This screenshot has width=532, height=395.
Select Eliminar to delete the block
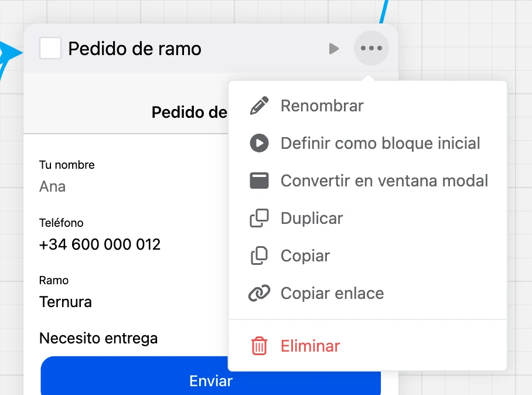click(x=367, y=346)
